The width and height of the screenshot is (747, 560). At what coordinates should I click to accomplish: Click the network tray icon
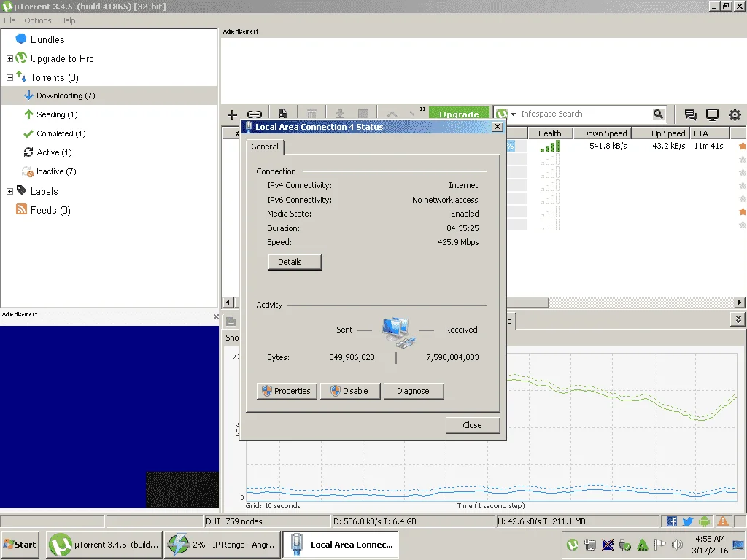(589, 544)
